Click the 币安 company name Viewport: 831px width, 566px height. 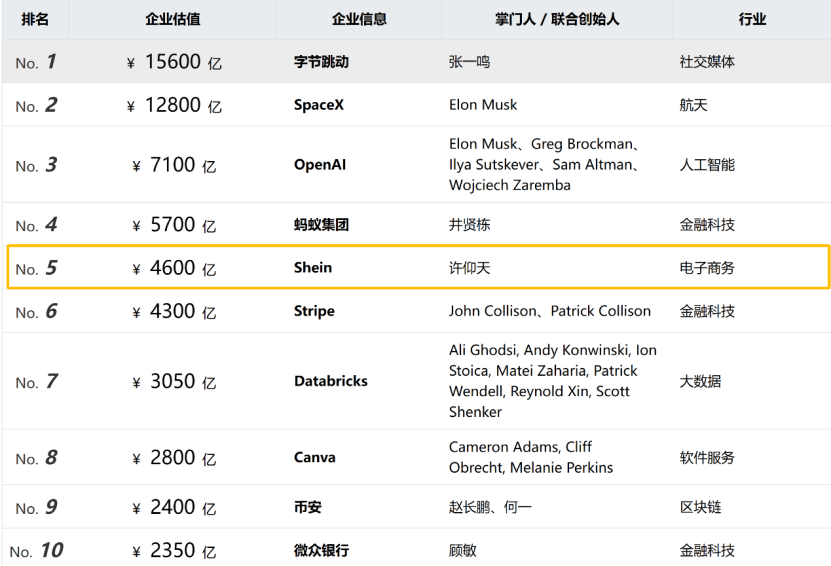tap(308, 507)
